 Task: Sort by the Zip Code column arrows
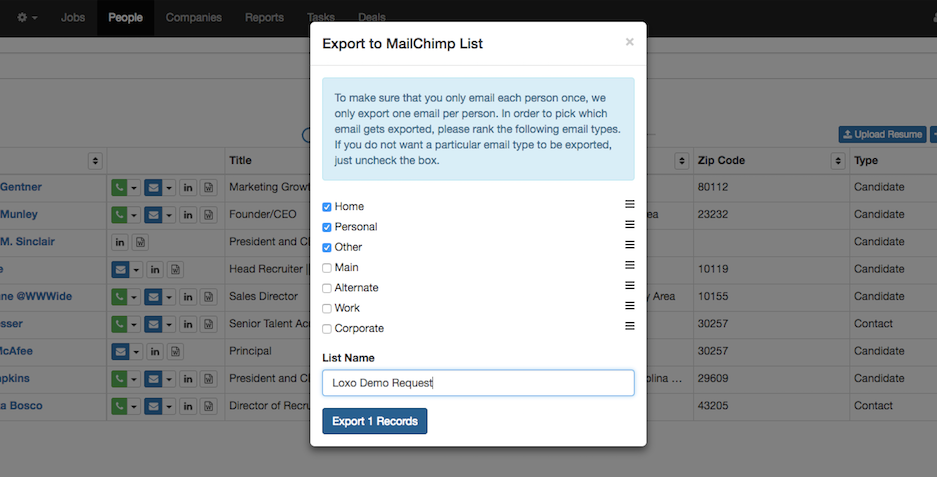tap(838, 160)
